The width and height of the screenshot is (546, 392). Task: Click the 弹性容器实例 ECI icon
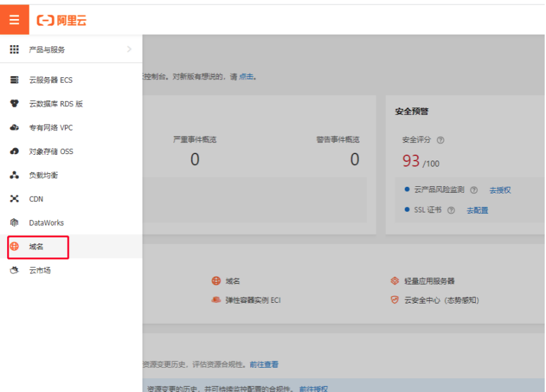(217, 300)
